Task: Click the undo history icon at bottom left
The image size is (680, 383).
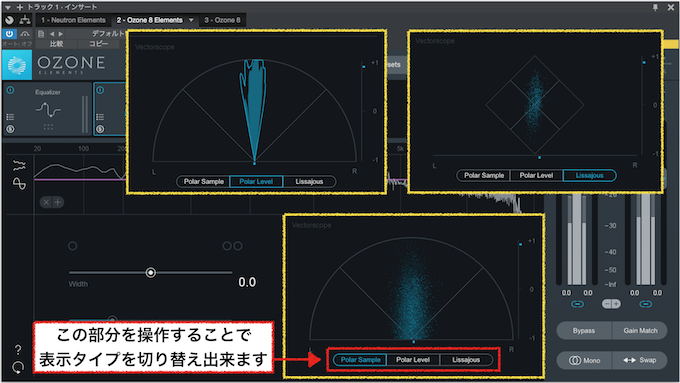Action: (18, 368)
